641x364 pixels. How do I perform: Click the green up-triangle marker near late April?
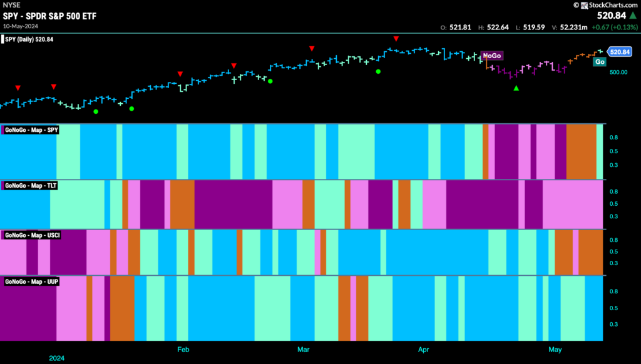tap(516, 88)
